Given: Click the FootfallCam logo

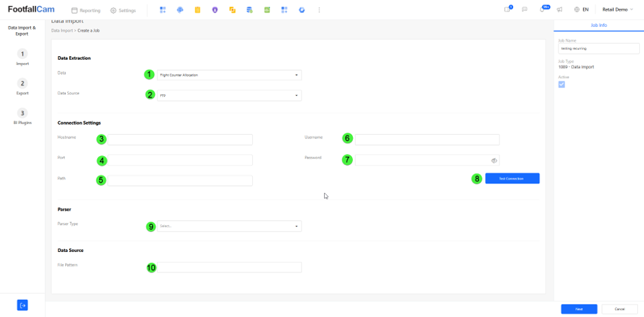Looking at the screenshot, I should 31,10.
